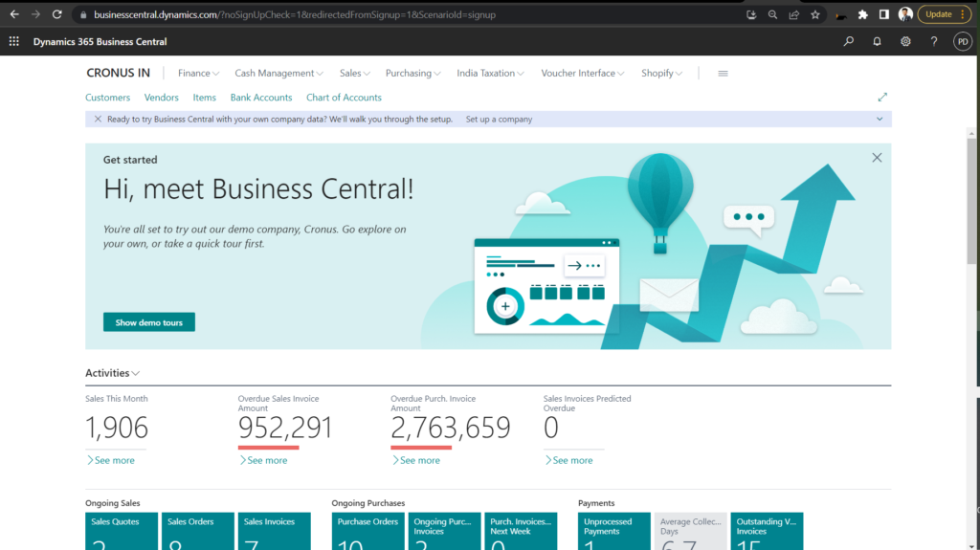Go forward with the browser forward arrow
This screenshot has width=980, height=550.
point(35,13)
